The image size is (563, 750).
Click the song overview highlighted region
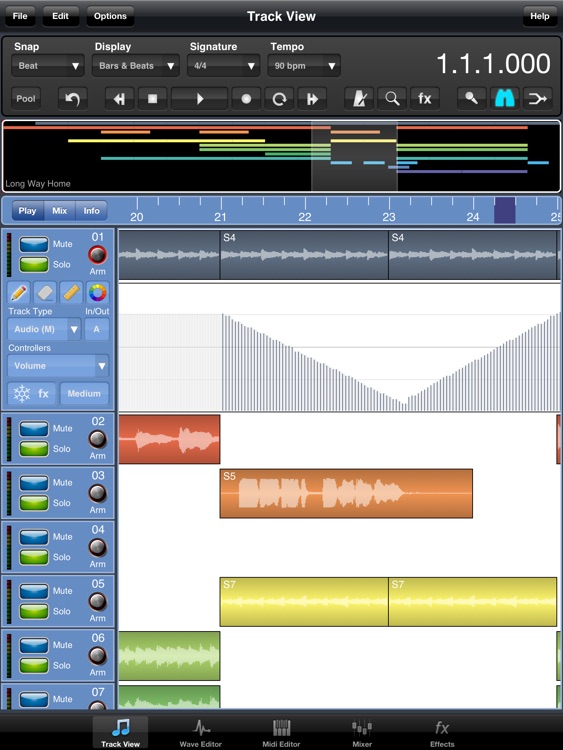click(354, 156)
